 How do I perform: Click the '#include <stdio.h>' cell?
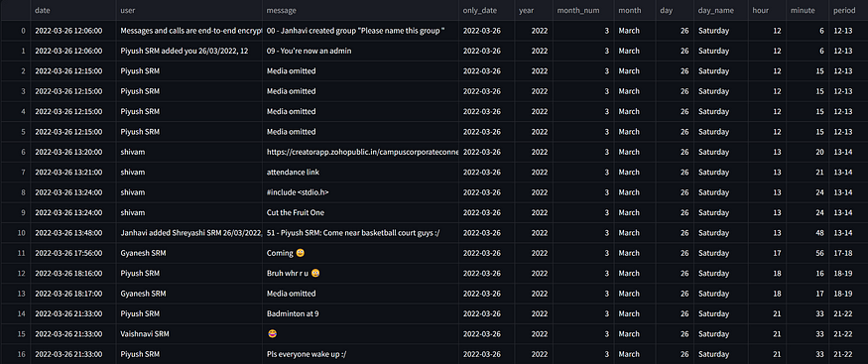pyautogui.click(x=360, y=192)
